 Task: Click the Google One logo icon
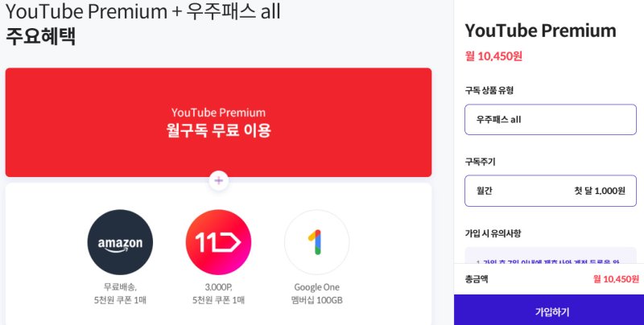coord(316,242)
